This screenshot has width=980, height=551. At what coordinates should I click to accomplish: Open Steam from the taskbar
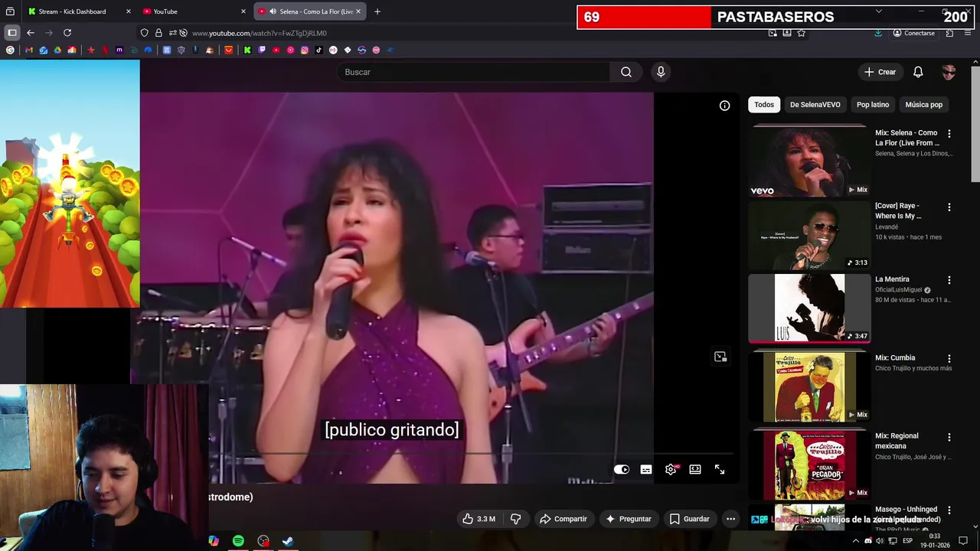pyautogui.click(x=288, y=541)
